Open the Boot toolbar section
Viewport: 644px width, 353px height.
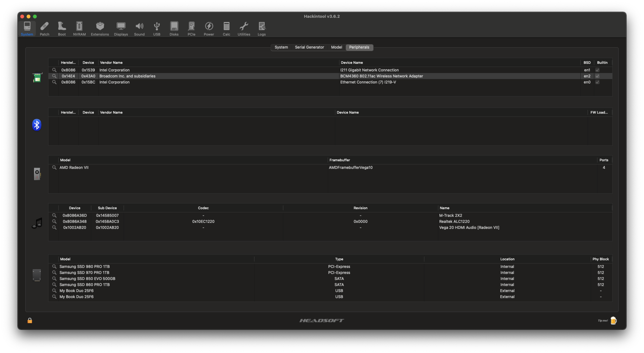click(62, 29)
